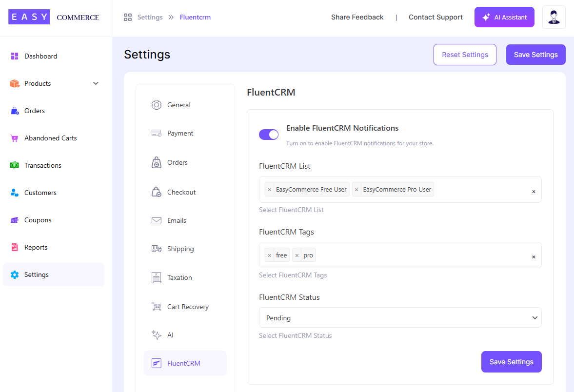The image size is (574, 392).
Task: Click the Contact Support link
Action: pyautogui.click(x=435, y=17)
